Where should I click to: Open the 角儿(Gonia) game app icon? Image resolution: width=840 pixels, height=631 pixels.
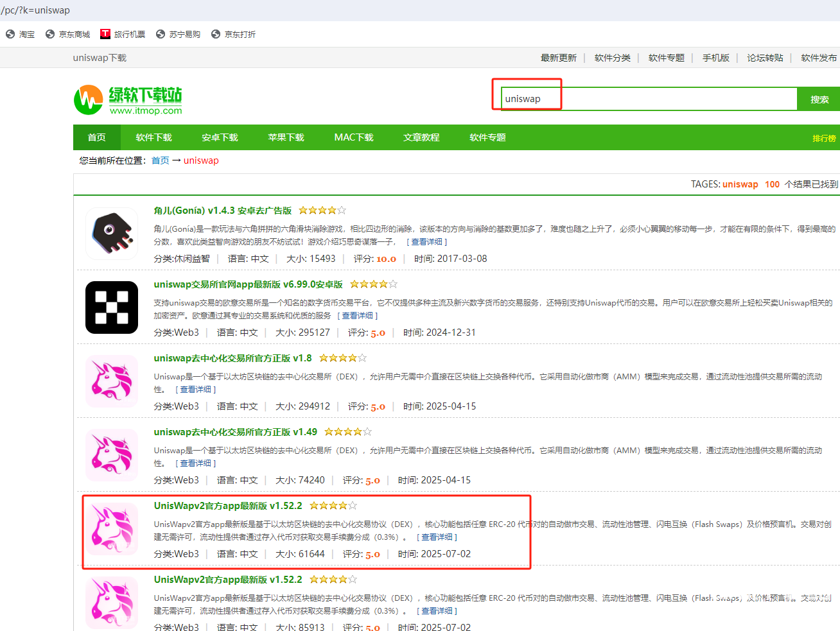click(x=112, y=234)
